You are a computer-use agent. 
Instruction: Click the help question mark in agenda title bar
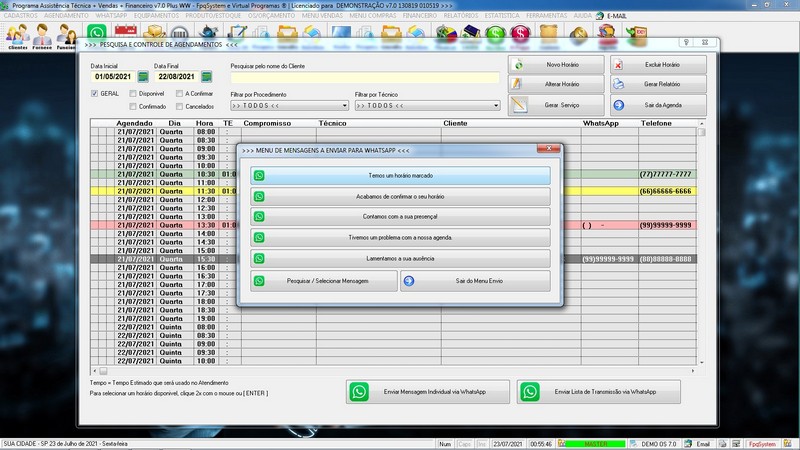click(686, 42)
